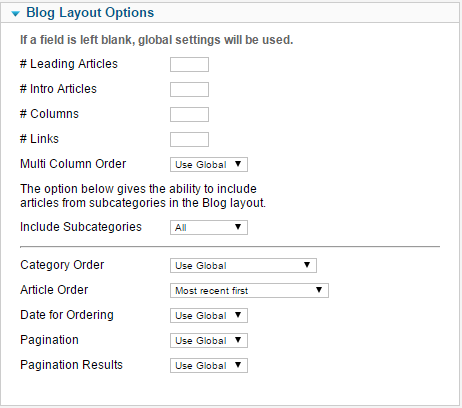Click into the # Columns input box
The image size is (462, 408).
tap(189, 114)
